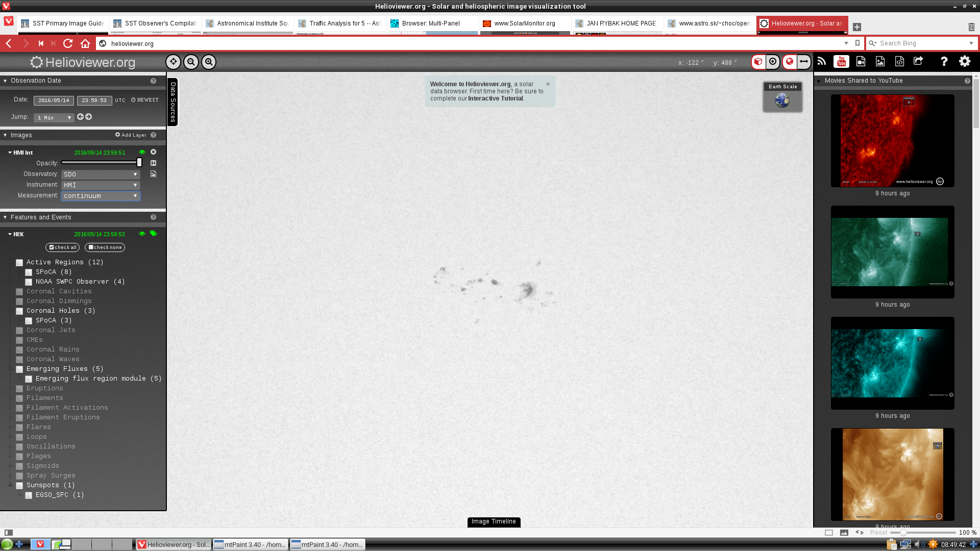Click the check all button

point(63,247)
